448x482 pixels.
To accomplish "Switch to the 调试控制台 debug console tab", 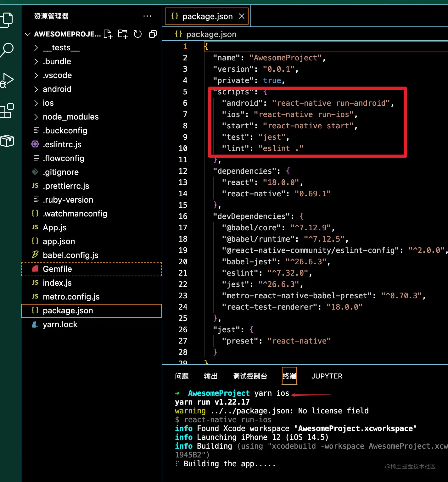I will click(250, 376).
